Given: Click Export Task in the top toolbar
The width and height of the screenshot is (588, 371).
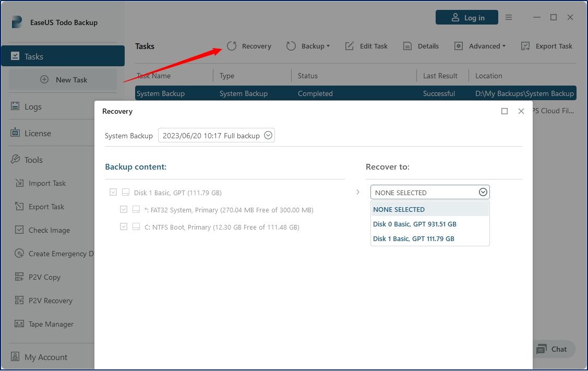Looking at the screenshot, I should 546,46.
